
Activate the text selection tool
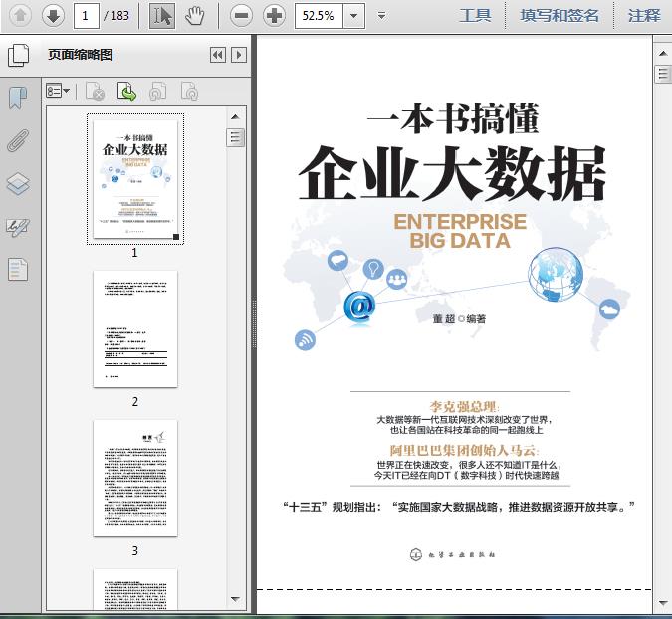point(163,15)
